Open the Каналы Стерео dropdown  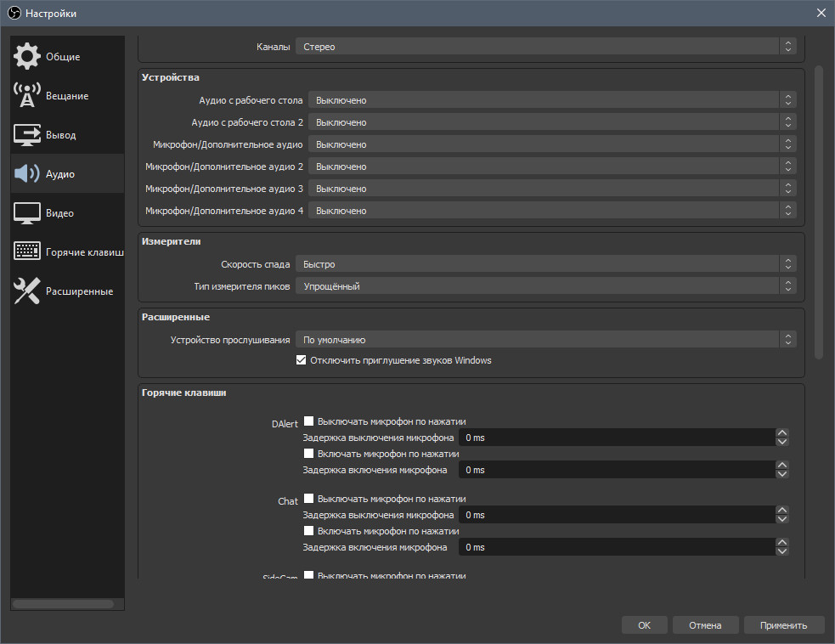click(x=546, y=47)
